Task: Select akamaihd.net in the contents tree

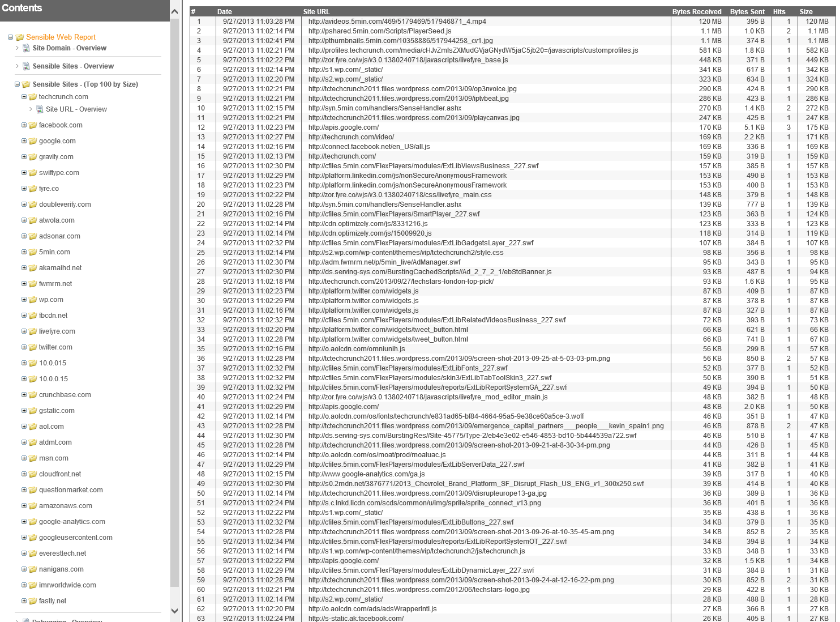Action: point(60,268)
